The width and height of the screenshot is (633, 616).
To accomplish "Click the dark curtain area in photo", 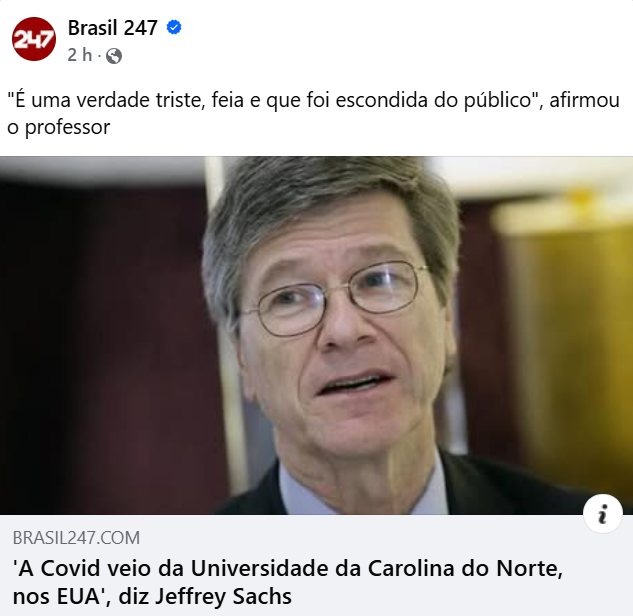I will (x=101, y=343).
